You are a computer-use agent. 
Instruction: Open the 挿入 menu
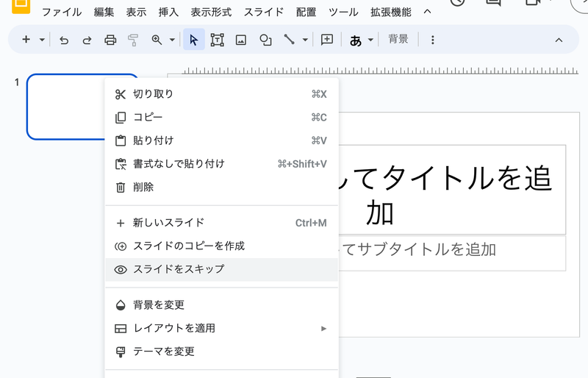pyautogui.click(x=168, y=12)
